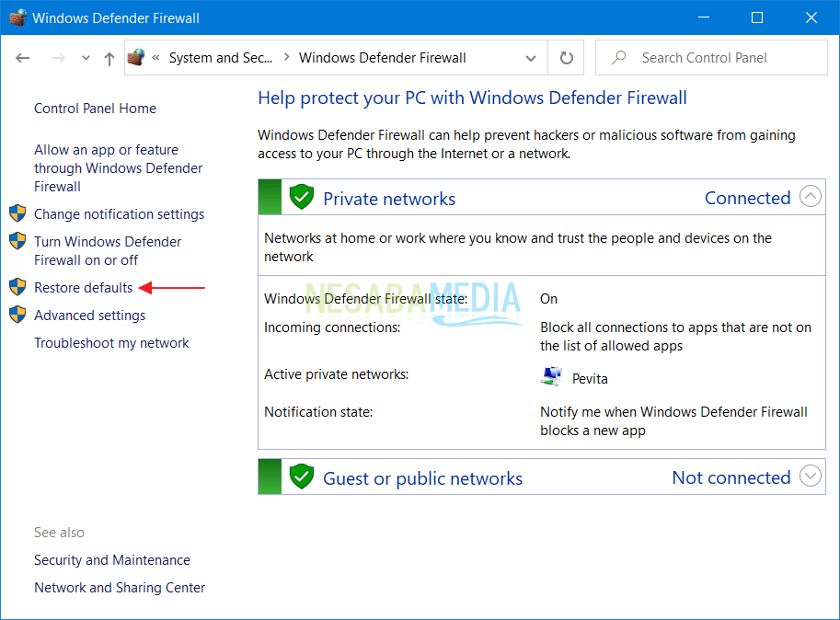Click the green checkmark shield on Private networks
This screenshot has width=840, height=620.
point(302,197)
